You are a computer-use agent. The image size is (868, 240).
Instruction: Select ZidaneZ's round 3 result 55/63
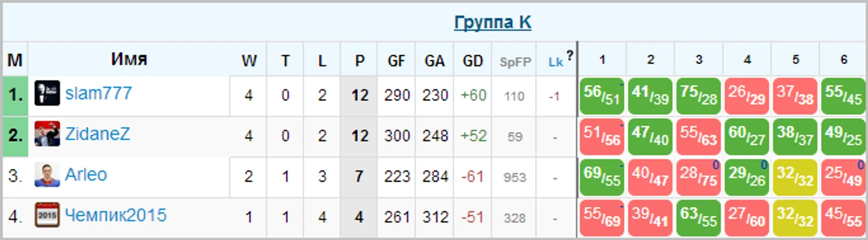click(699, 137)
